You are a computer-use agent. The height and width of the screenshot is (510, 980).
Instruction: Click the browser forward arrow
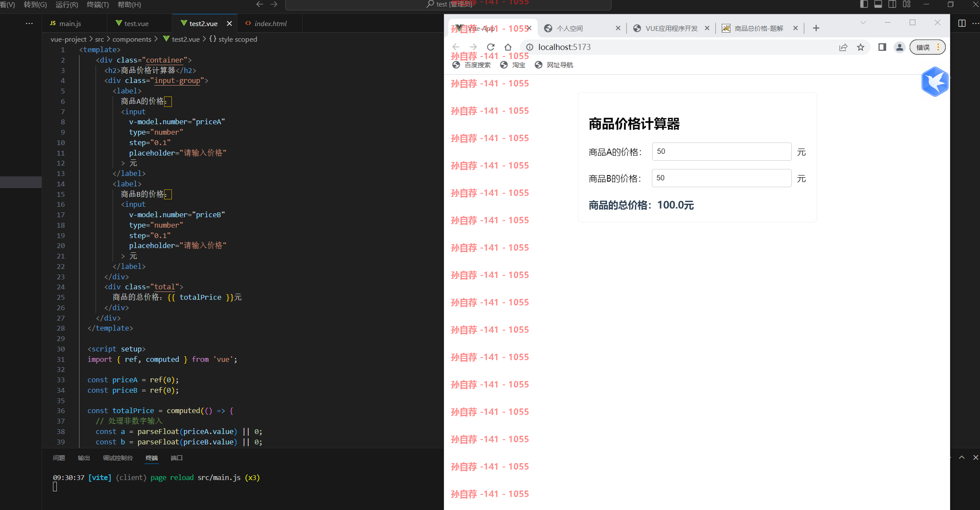[473, 47]
